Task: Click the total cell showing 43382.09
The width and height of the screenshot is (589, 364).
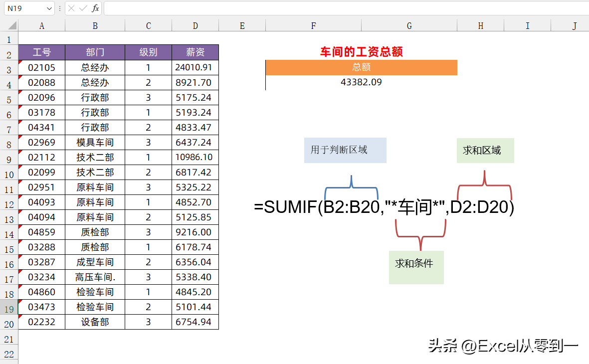Action: pos(361,82)
